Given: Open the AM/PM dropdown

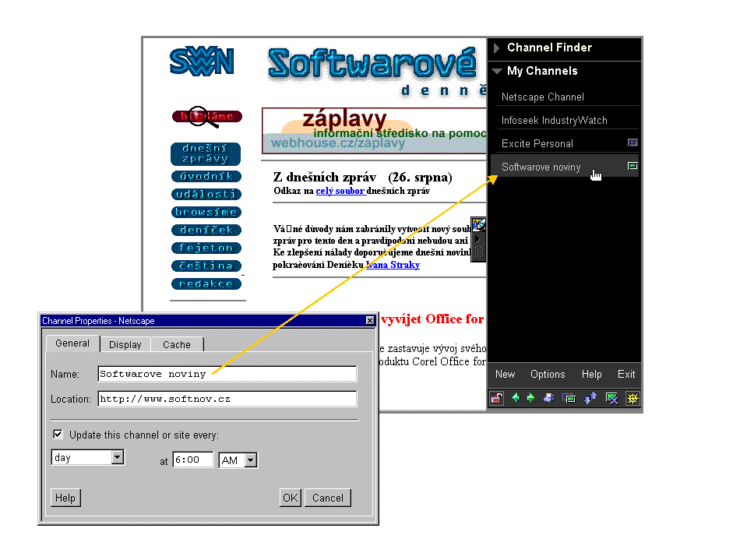Looking at the screenshot, I should click(x=251, y=460).
